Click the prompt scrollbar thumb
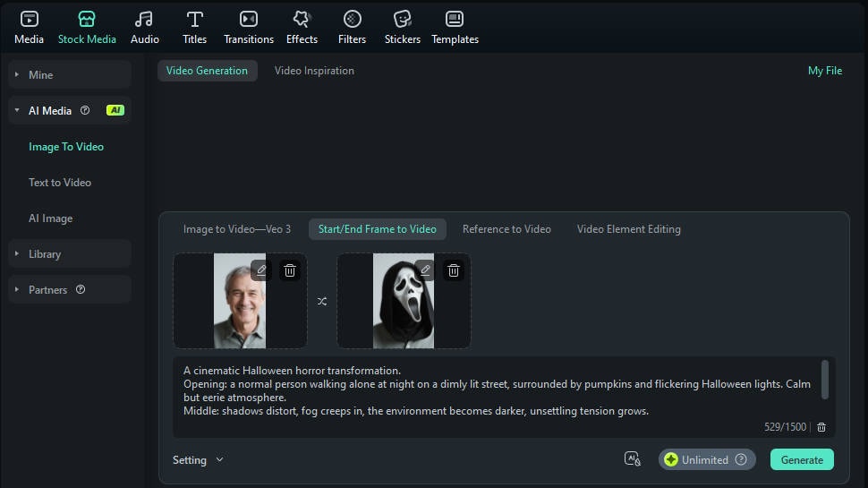Screen dimensions: 868x488 825,380
